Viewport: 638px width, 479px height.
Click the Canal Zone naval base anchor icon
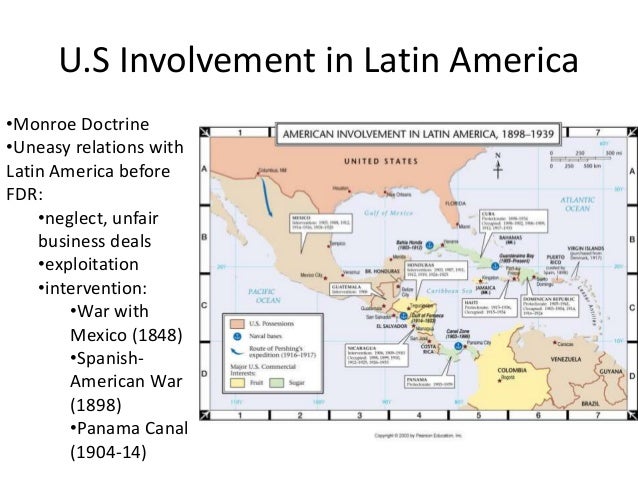pyautogui.click(x=458, y=346)
